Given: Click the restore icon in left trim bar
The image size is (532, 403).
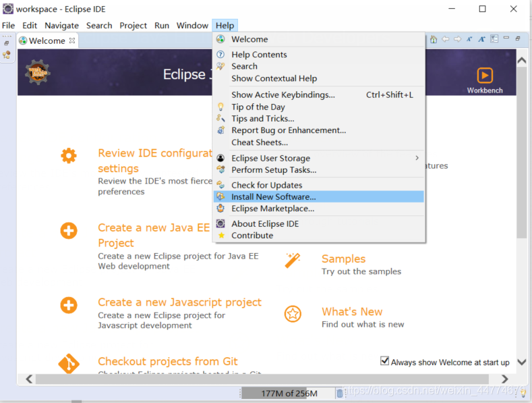Looking at the screenshot, I should [6, 43].
